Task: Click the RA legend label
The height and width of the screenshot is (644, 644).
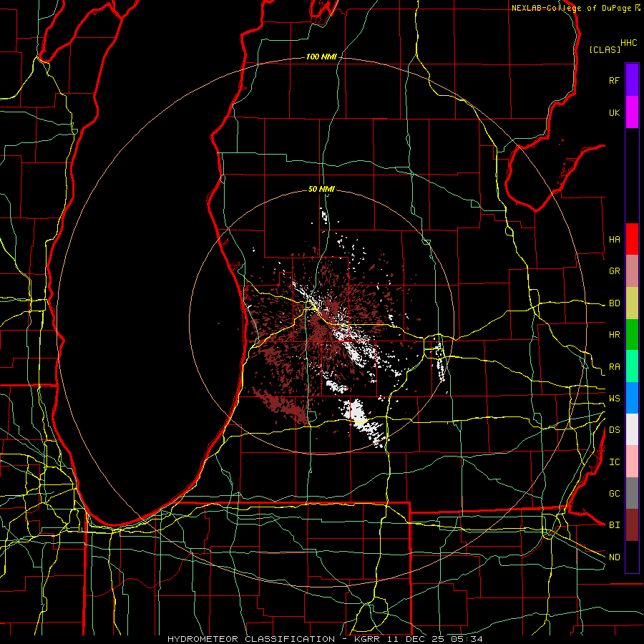Action: click(614, 366)
